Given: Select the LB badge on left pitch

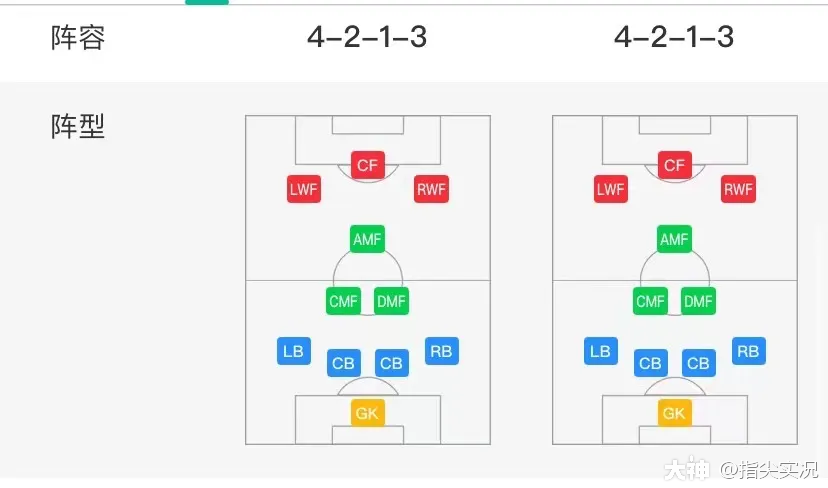Looking at the screenshot, I should click(293, 351).
